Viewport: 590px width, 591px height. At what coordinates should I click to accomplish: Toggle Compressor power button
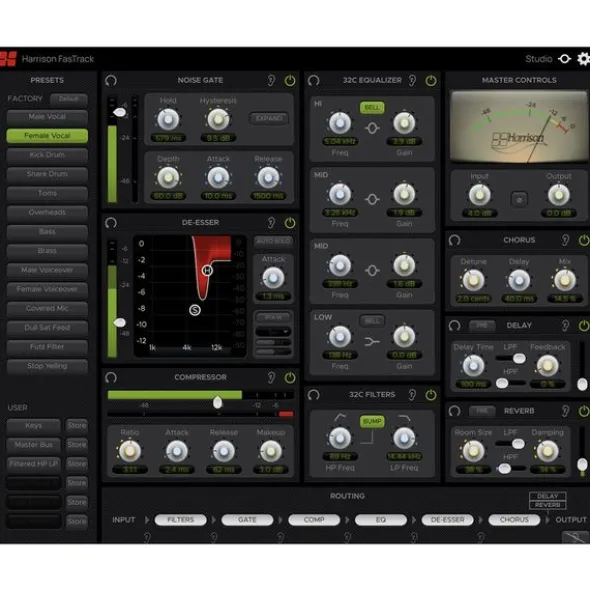[290, 378]
